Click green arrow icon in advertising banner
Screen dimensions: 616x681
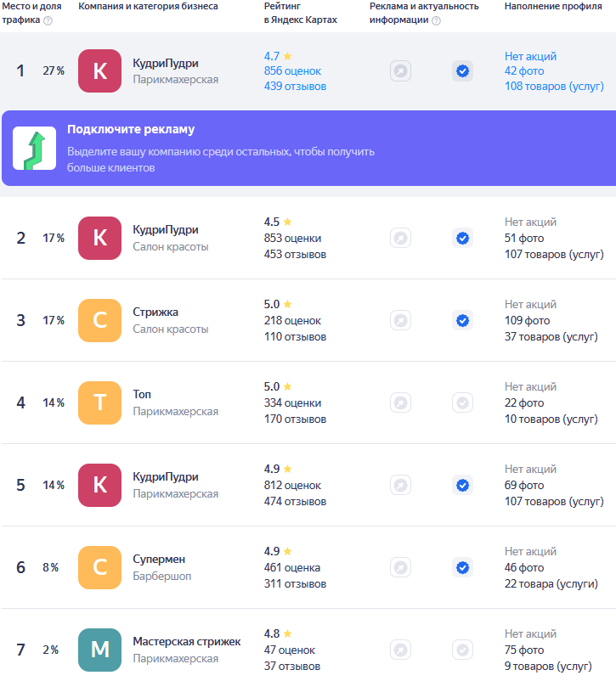point(34,149)
